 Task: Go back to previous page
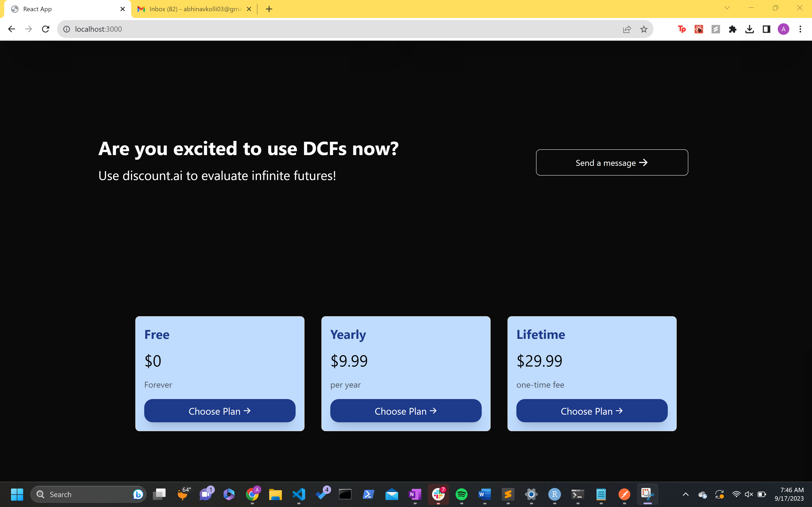pos(11,29)
